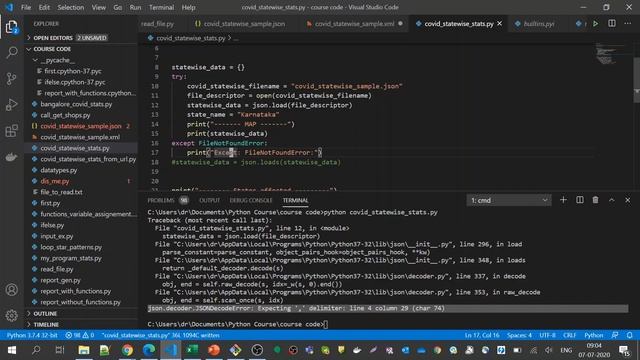
Task: Split the terminal panel
Action: (x=580, y=200)
